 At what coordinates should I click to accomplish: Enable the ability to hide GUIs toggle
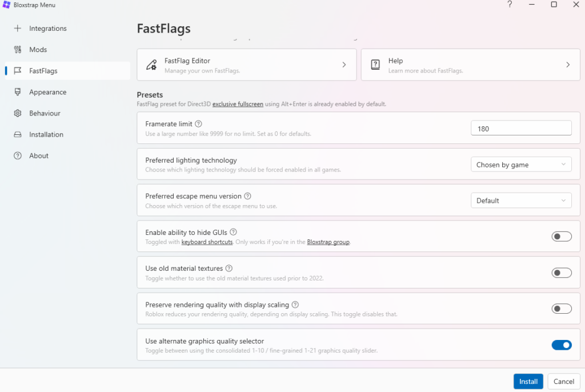[561, 237]
